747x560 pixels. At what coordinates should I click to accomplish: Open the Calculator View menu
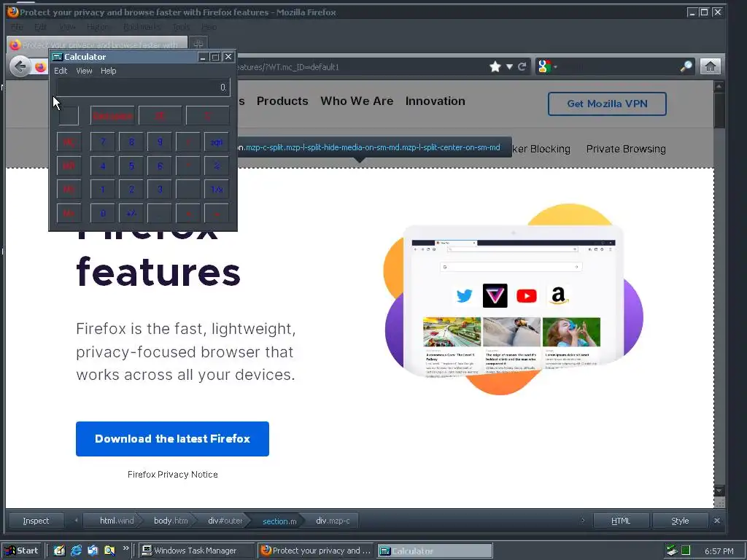tap(84, 71)
